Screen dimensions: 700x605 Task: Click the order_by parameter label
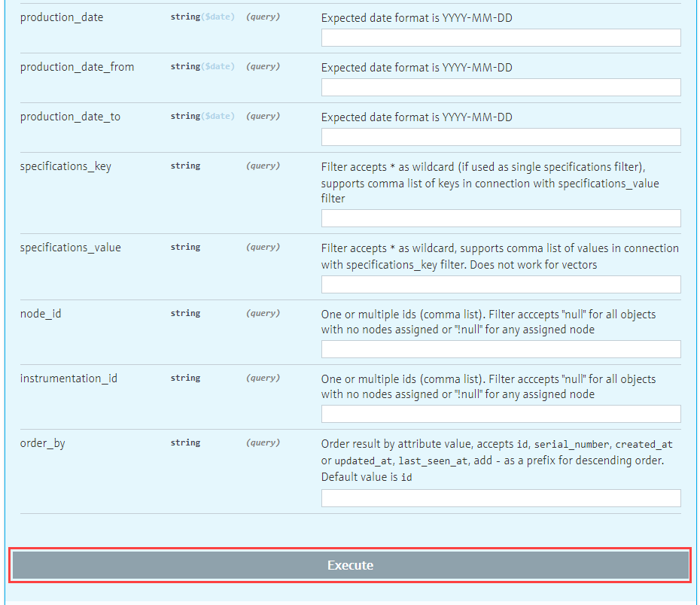42,443
